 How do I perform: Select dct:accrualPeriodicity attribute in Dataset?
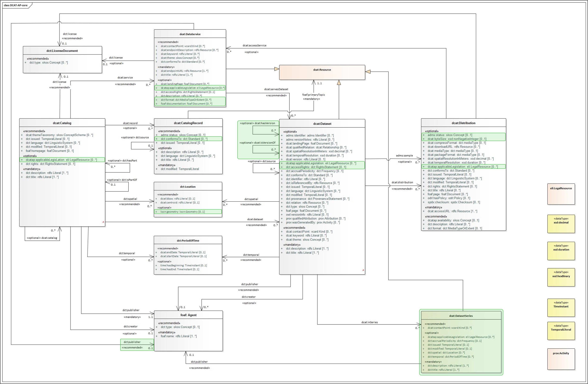point(315,171)
